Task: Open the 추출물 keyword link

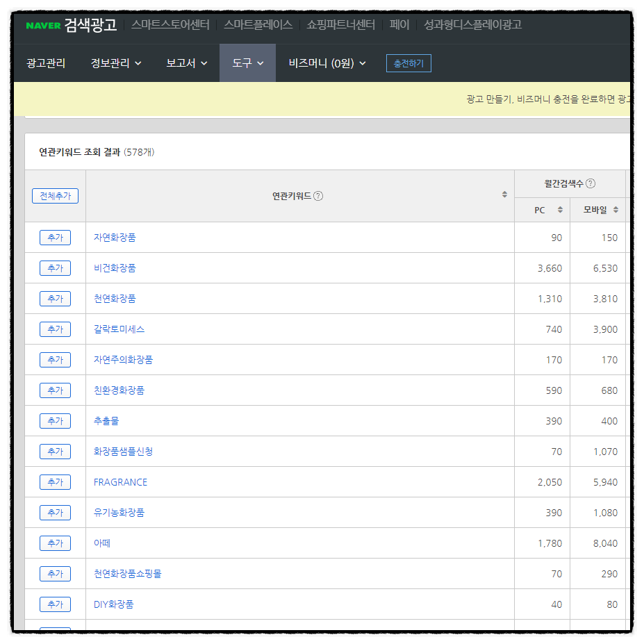Action: point(106,421)
